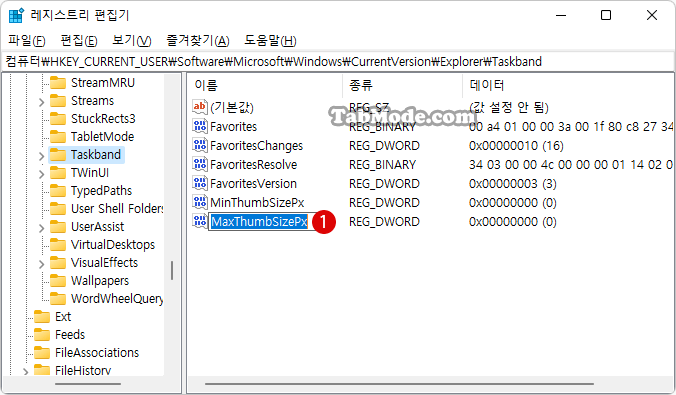Select the FileAssociations key label
Image resolution: width=676 pixels, height=395 pixels.
(97, 353)
